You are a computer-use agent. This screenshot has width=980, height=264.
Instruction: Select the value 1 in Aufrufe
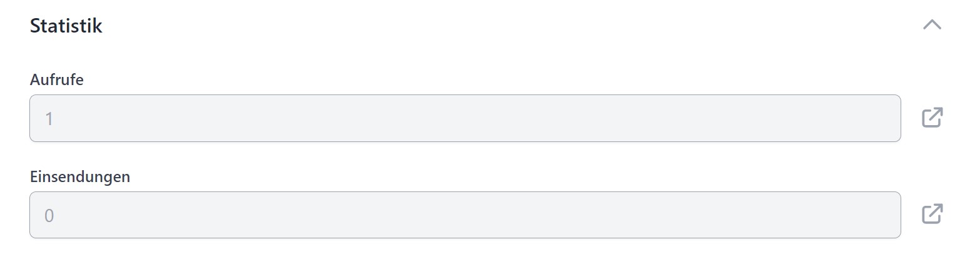pyautogui.click(x=49, y=119)
